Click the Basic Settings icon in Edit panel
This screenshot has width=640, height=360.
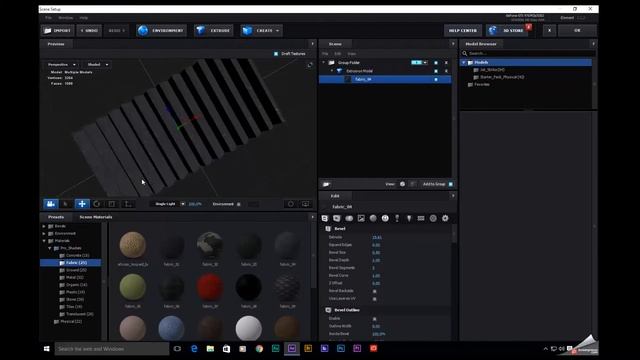325,219
